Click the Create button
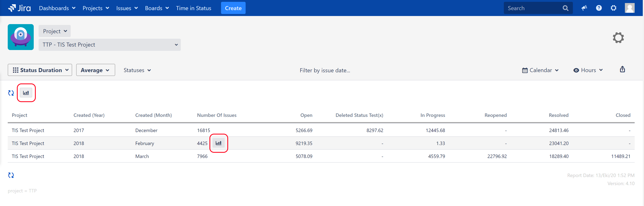 tap(233, 8)
